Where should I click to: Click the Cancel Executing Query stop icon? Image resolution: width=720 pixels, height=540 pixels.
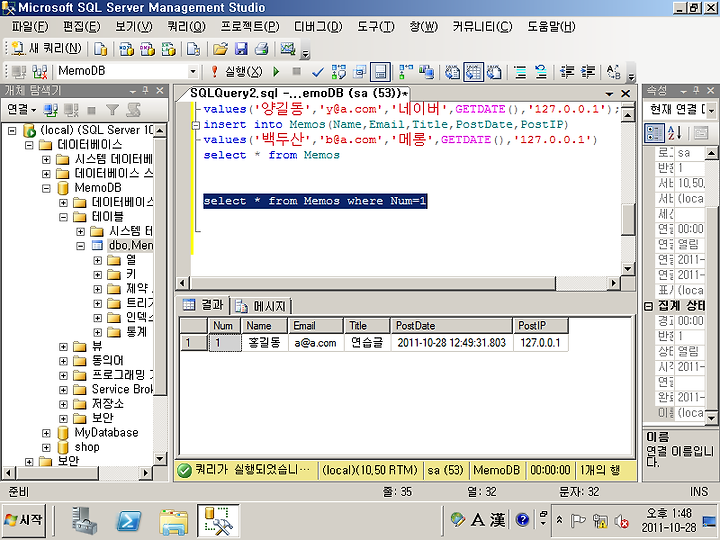click(x=297, y=72)
